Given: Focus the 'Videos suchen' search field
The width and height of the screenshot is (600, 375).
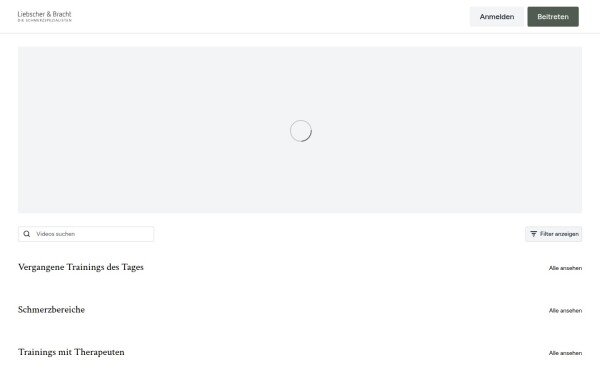Looking at the screenshot, I should [x=86, y=234].
